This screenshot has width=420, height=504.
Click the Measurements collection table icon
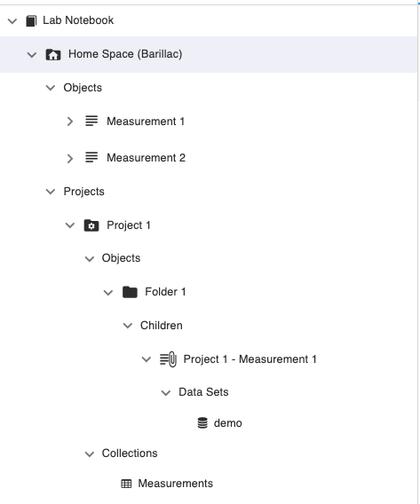(126, 484)
